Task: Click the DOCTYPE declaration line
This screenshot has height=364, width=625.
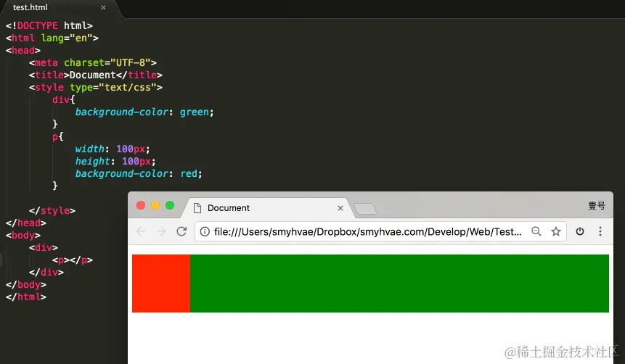Action: (x=49, y=25)
